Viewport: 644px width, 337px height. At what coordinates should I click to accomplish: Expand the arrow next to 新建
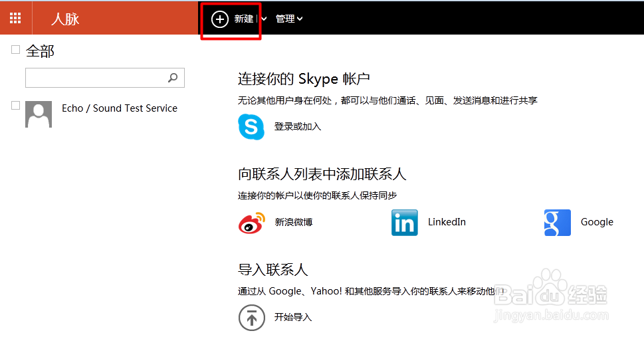point(265,19)
